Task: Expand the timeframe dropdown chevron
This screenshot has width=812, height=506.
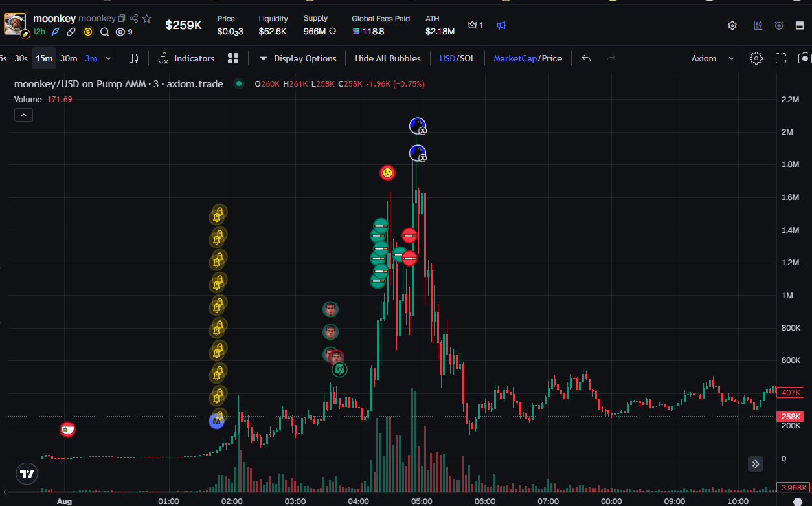Action: tap(109, 58)
